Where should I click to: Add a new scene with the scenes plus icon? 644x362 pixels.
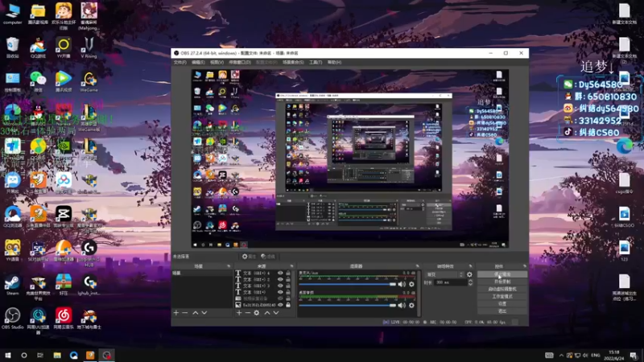pyautogui.click(x=176, y=313)
